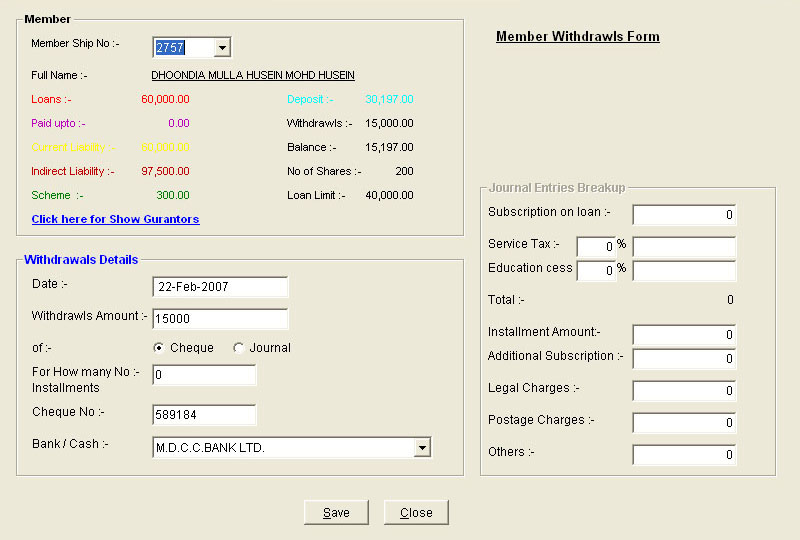Select the Journal radio button
Image resolution: width=800 pixels, height=540 pixels.
pos(238,348)
